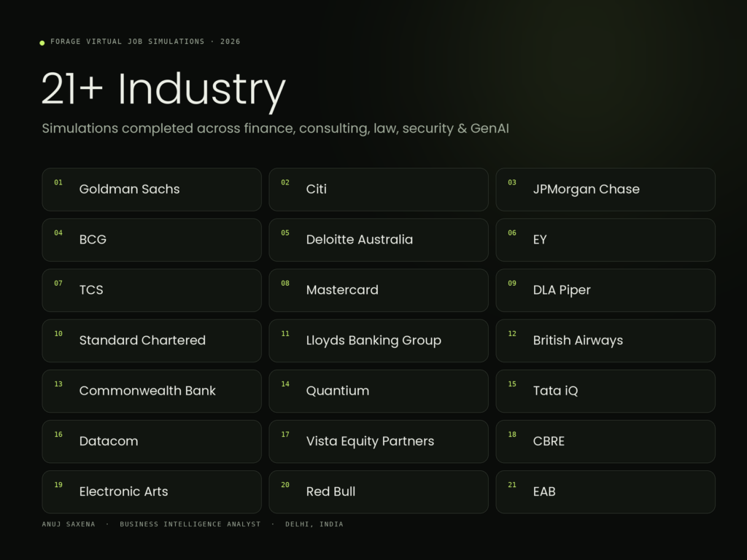
Task: Select the Quantium card
Action: point(379,392)
